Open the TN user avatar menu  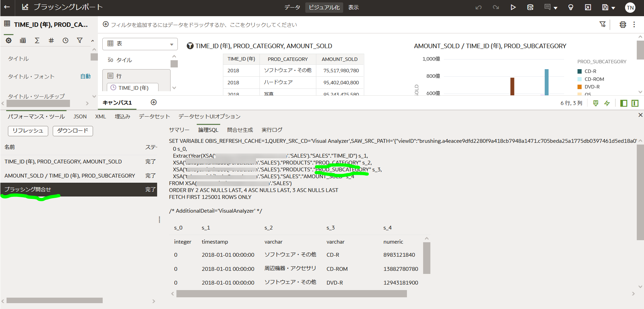(x=630, y=8)
